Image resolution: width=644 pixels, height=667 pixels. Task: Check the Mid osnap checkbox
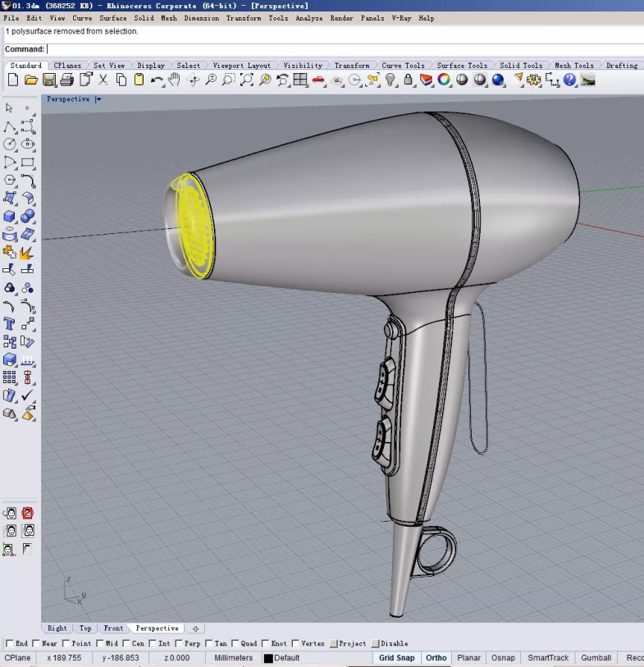[100, 644]
